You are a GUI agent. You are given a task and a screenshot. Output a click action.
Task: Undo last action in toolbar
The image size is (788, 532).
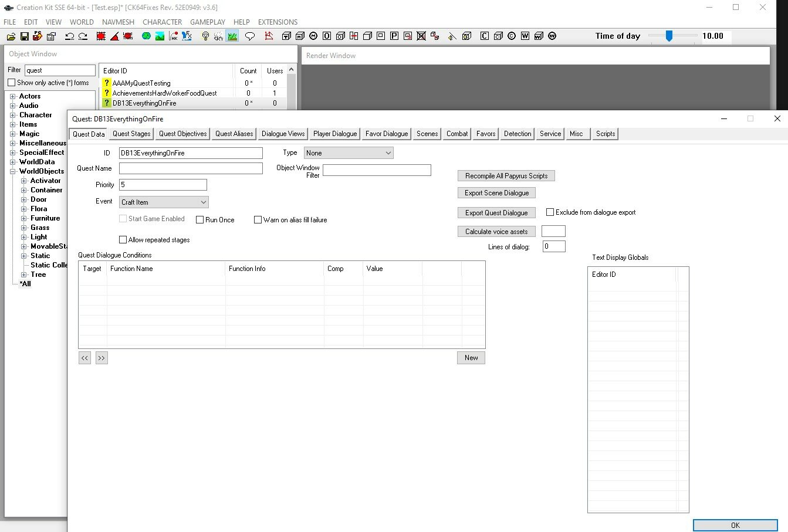(x=69, y=36)
